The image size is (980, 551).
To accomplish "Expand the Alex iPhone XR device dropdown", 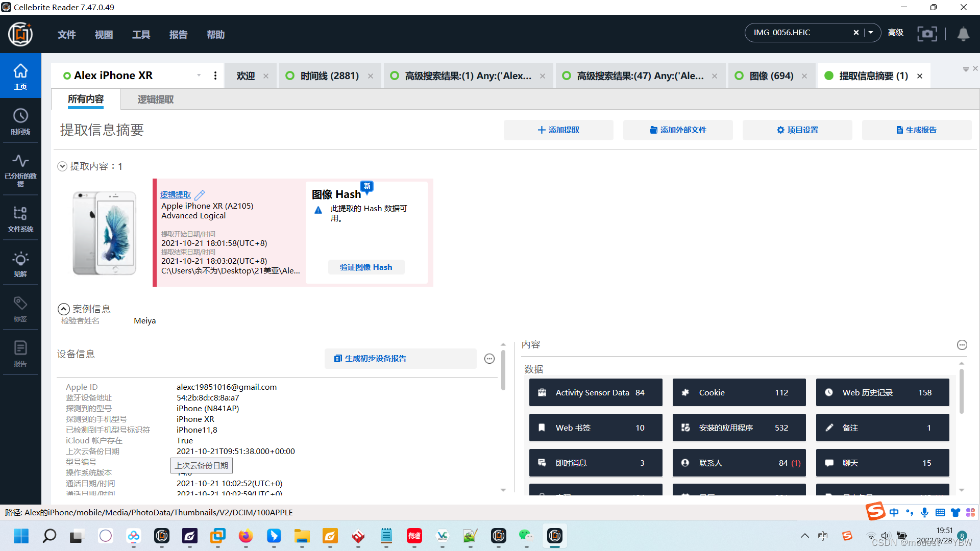I will coord(199,76).
